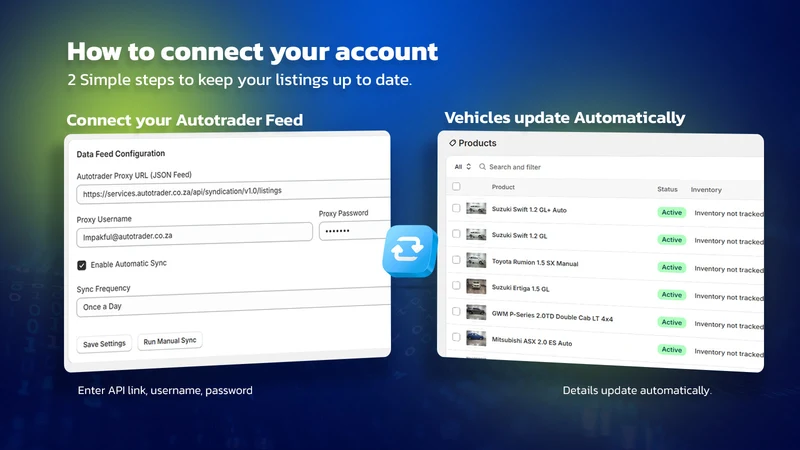Open the GWM P-Series vehicle thumbnail

click(x=476, y=312)
